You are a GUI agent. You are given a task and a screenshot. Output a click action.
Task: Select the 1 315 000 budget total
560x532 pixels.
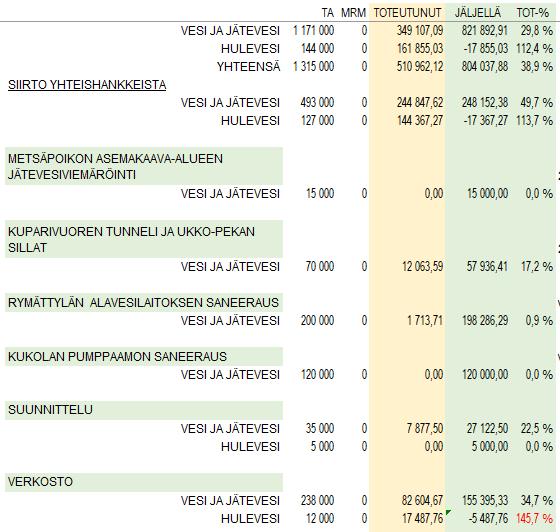[x=314, y=66]
